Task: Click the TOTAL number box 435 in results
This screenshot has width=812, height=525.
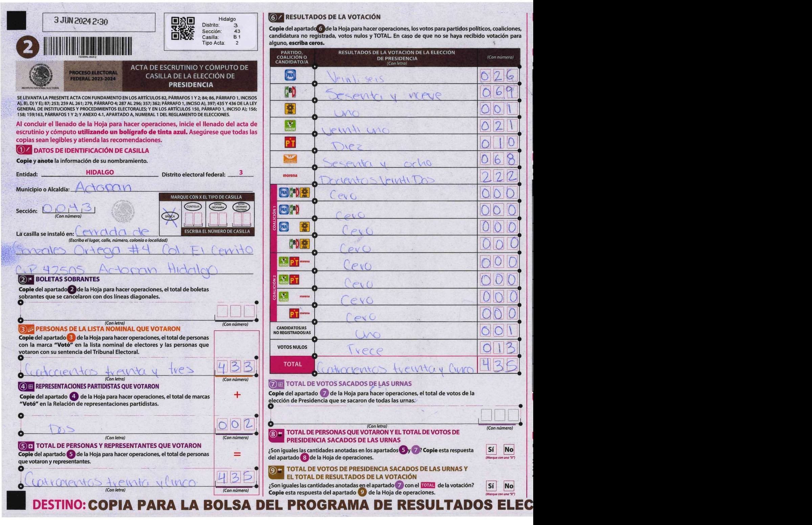Action: (499, 365)
